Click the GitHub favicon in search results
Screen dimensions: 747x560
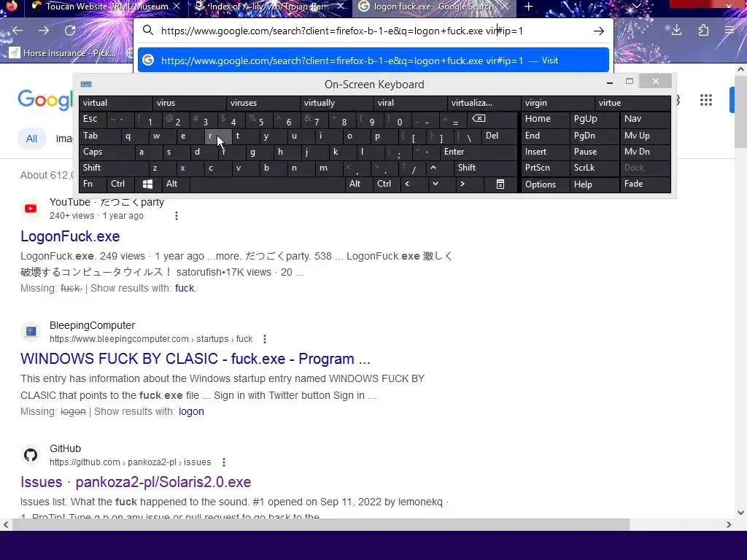pos(31,455)
